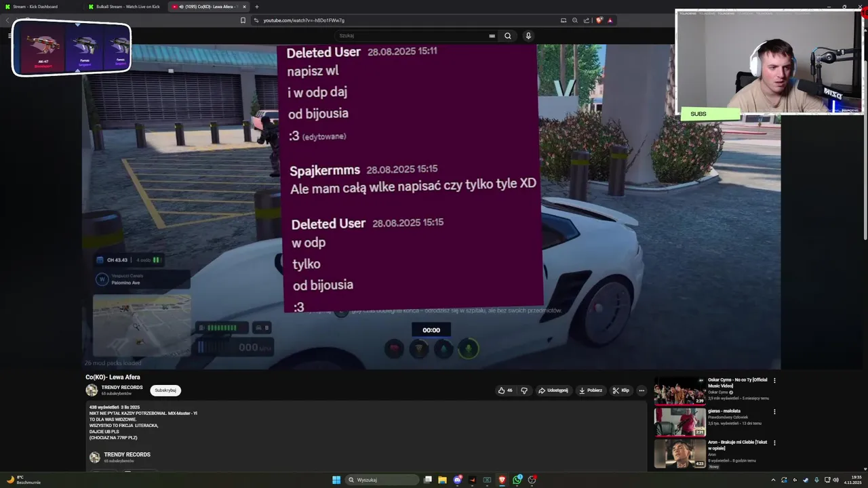Image resolution: width=868 pixels, height=488 pixels.
Task: Open Task View on taskbar
Action: 428,480
